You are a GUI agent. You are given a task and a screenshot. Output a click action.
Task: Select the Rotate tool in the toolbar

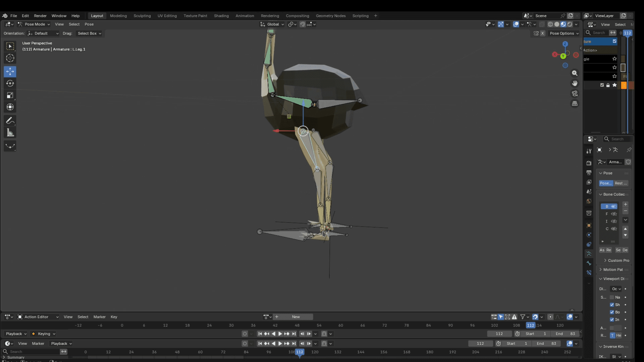[x=10, y=83]
